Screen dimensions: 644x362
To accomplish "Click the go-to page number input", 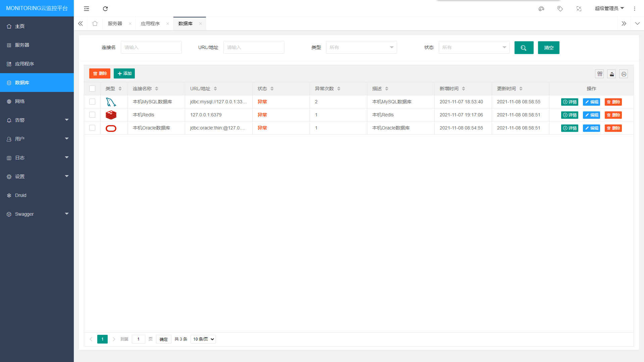I will pos(139,339).
